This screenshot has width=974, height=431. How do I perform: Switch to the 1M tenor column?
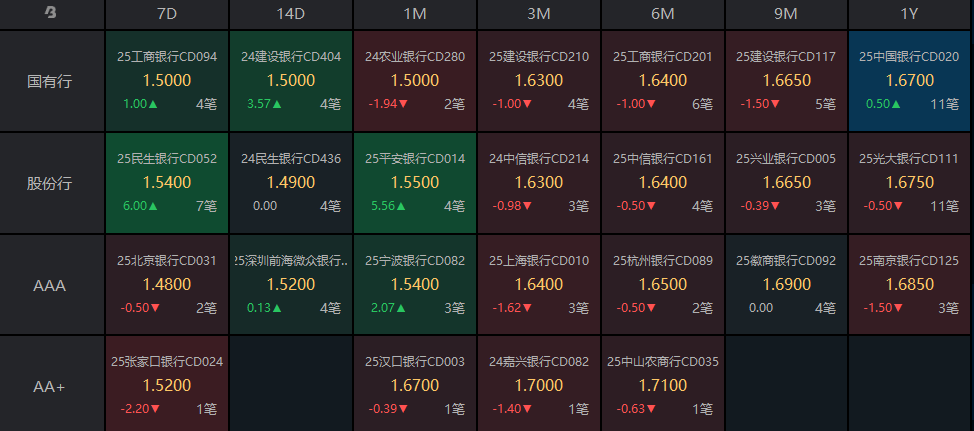[x=415, y=14]
